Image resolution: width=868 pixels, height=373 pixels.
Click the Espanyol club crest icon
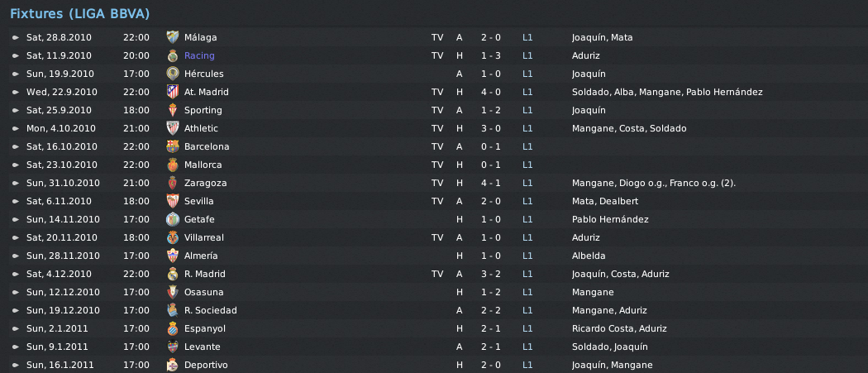click(173, 328)
